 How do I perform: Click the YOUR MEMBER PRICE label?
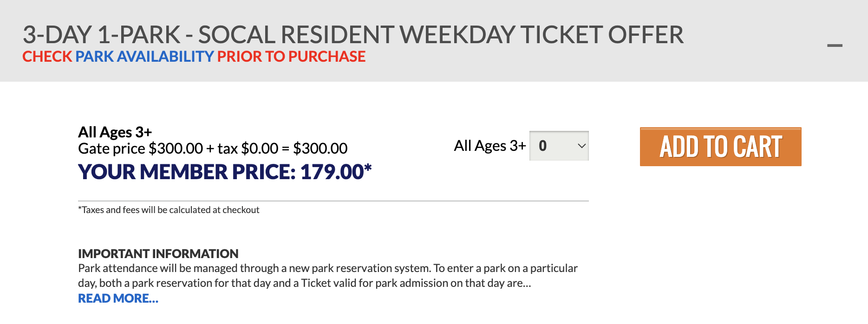pyautogui.click(x=187, y=172)
